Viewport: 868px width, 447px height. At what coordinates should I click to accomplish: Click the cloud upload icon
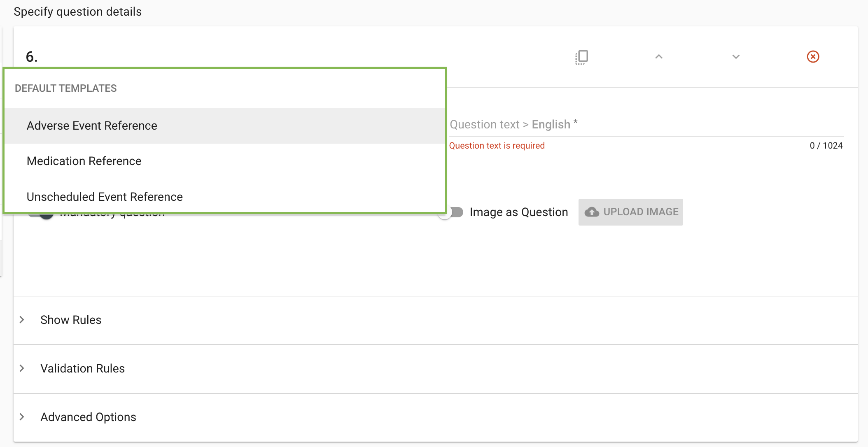tap(592, 212)
